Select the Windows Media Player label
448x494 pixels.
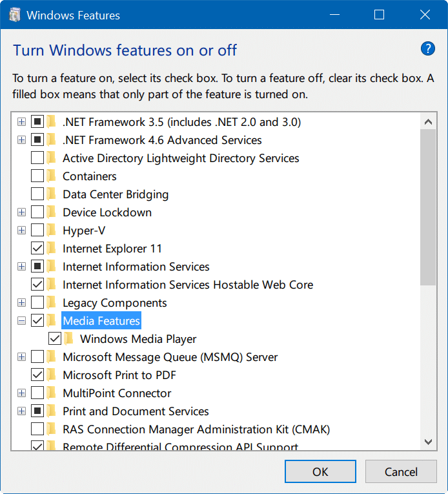[138, 339]
